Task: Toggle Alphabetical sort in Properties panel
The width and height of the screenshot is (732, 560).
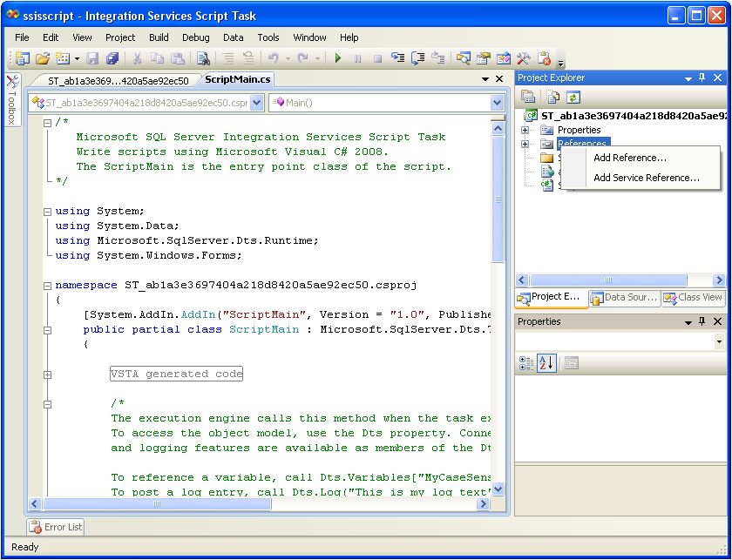Action: pyautogui.click(x=546, y=362)
